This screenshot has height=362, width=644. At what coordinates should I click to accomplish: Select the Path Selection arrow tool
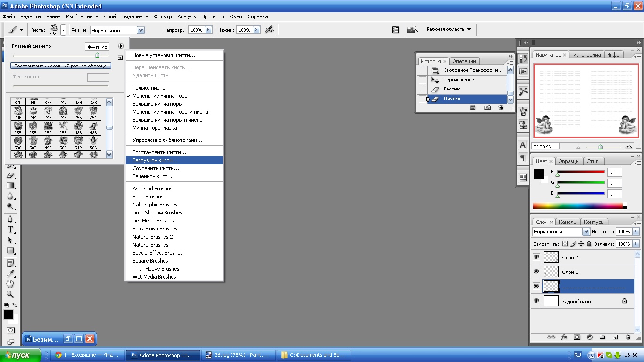click(10, 240)
